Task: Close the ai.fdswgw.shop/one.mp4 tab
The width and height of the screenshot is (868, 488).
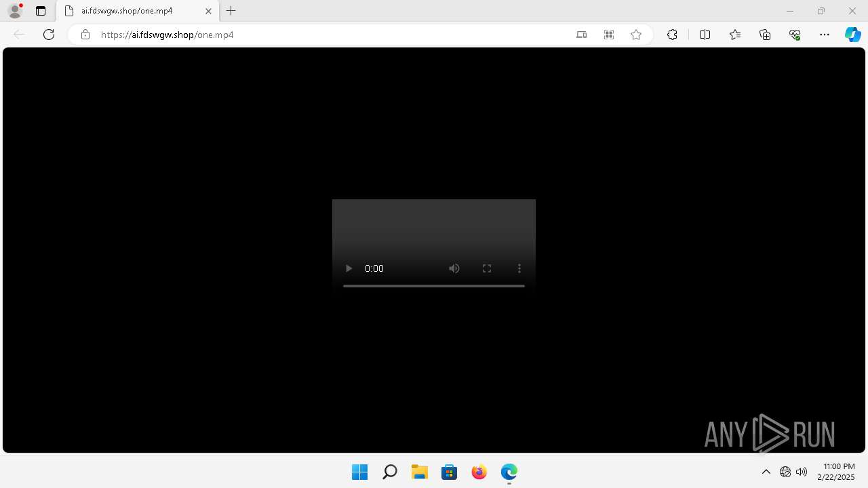Action: point(209,11)
